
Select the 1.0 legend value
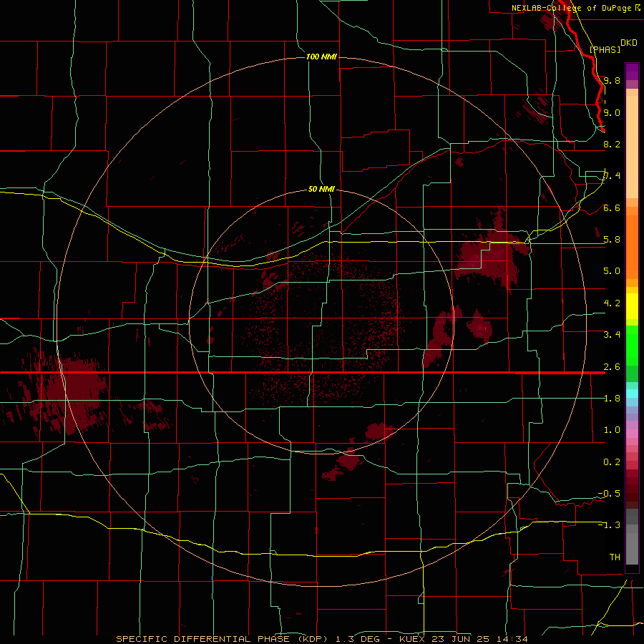click(612, 430)
